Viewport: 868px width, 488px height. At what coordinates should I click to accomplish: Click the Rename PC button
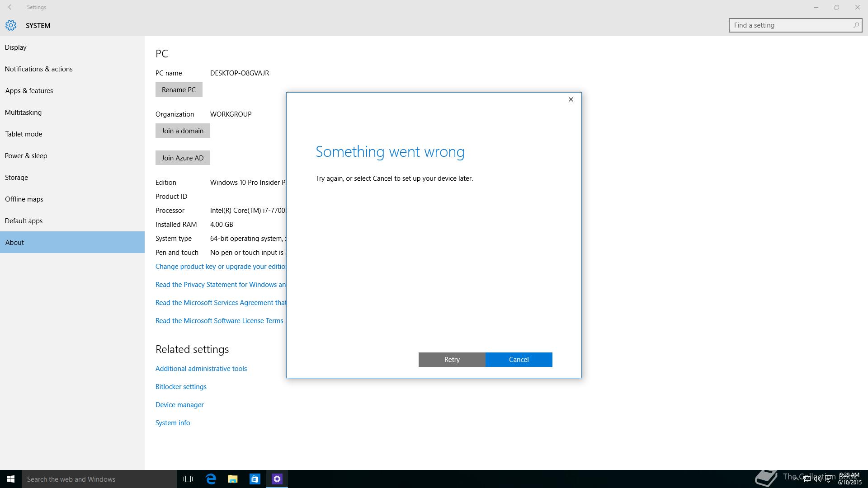point(179,89)
